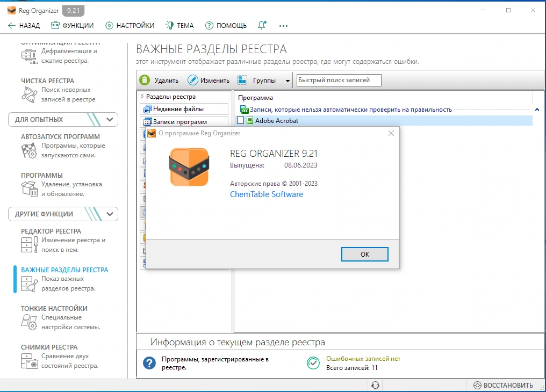This screenshot has height=392, width=546.
Task: Click the Чистка реестра broom icon
Action: pos(29,95)
